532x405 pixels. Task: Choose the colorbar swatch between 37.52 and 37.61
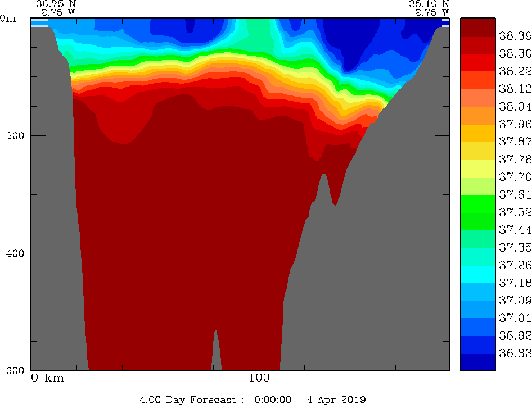(x=477, y=203)
